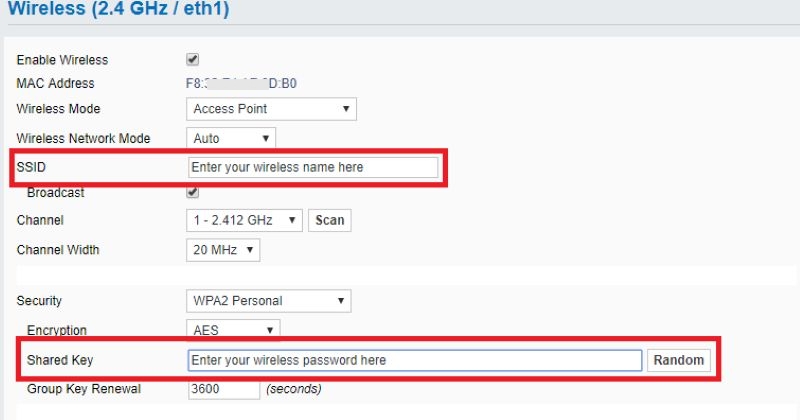The height and width of the screenshot is (420, 800).
Task: Toggle the SSID Broadcast checkbox
Action: (x=193, y=192)
